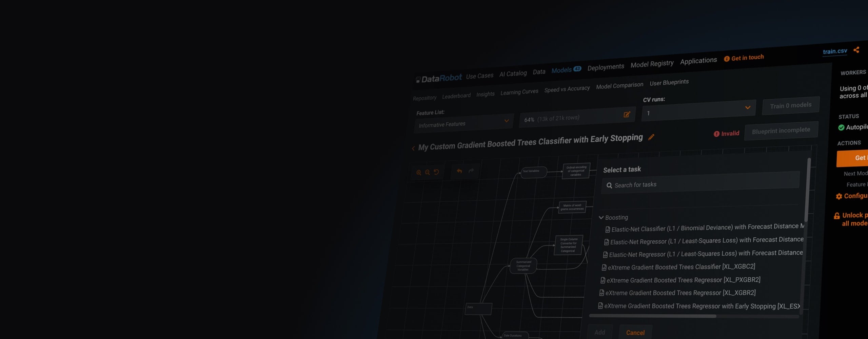Image resolution: width=868 pixels, height=339 pixels.
Task: Zoom out on the blueprint canvas
Action: tap(428, 172)
